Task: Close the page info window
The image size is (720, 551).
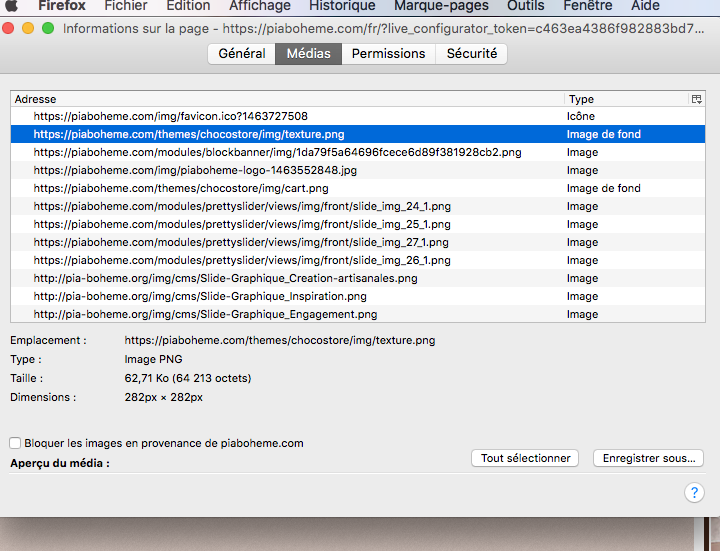Action: click(x=8, y=28)
